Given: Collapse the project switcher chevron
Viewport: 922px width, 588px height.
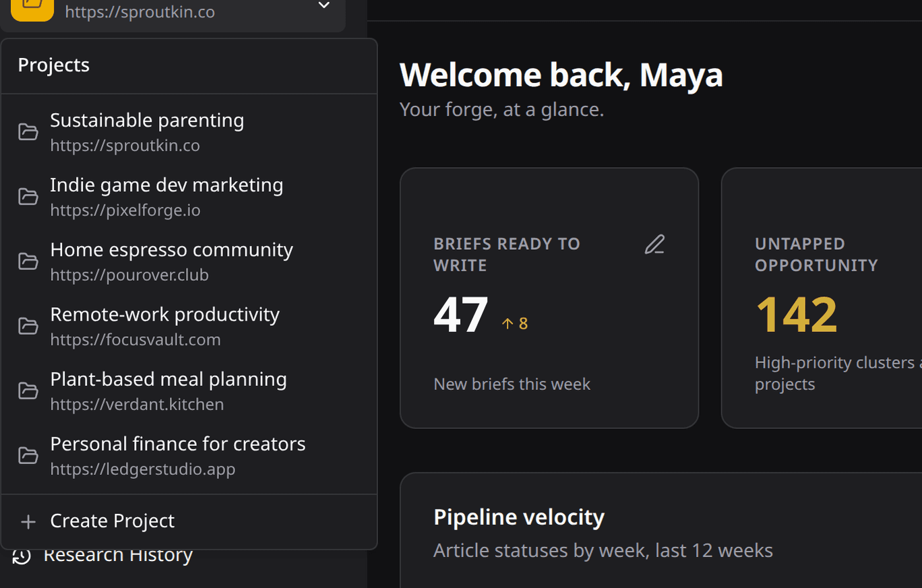Looking at the screenshot, I should click(324, 5).
